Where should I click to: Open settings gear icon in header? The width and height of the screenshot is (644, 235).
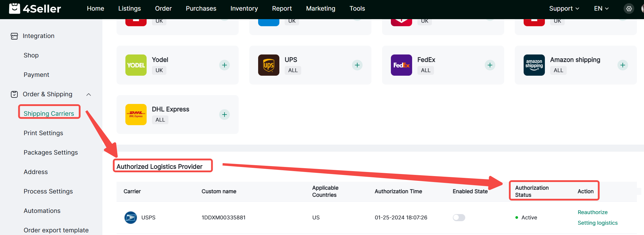coord(629,9)
